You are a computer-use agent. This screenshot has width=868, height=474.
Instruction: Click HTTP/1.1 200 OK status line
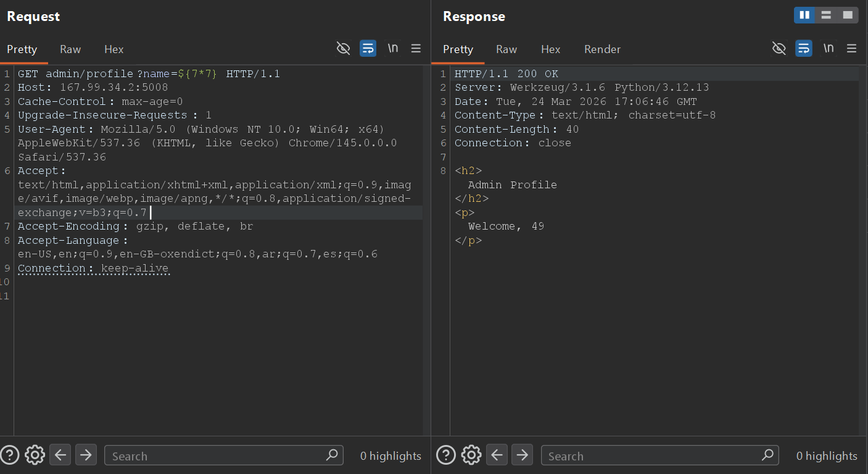506,74
